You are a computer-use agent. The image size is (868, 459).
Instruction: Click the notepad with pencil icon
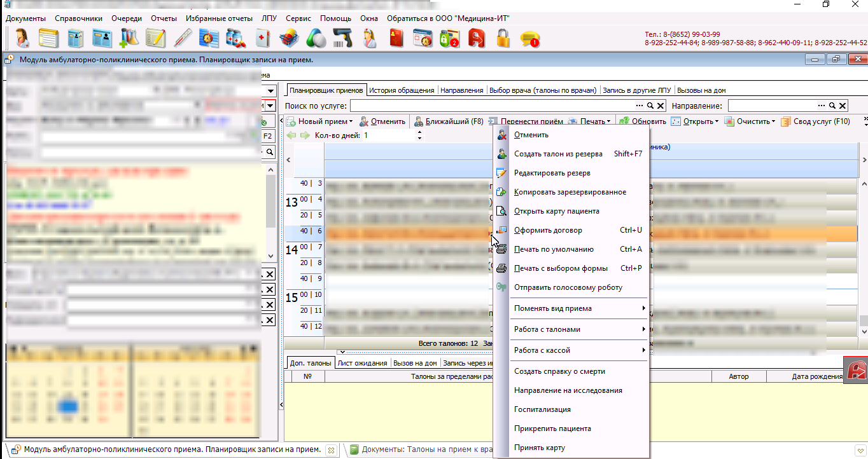(x=156, y=39)
